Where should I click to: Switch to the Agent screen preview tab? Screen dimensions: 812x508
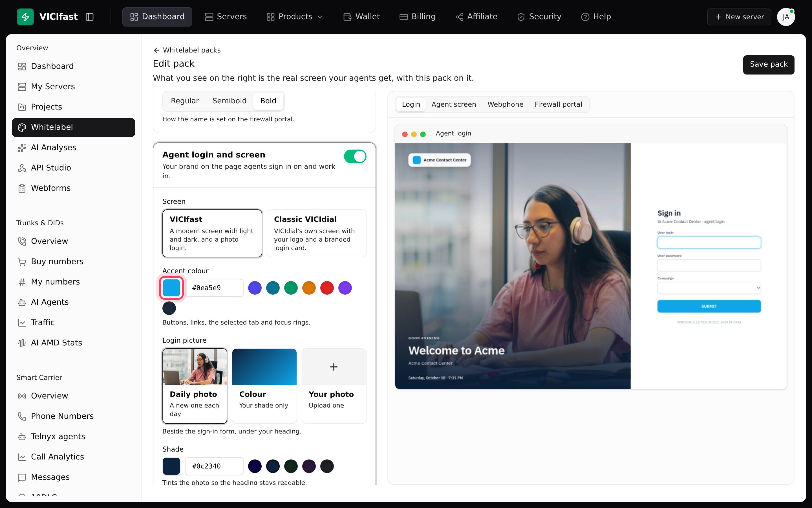(x=454, y=104)
